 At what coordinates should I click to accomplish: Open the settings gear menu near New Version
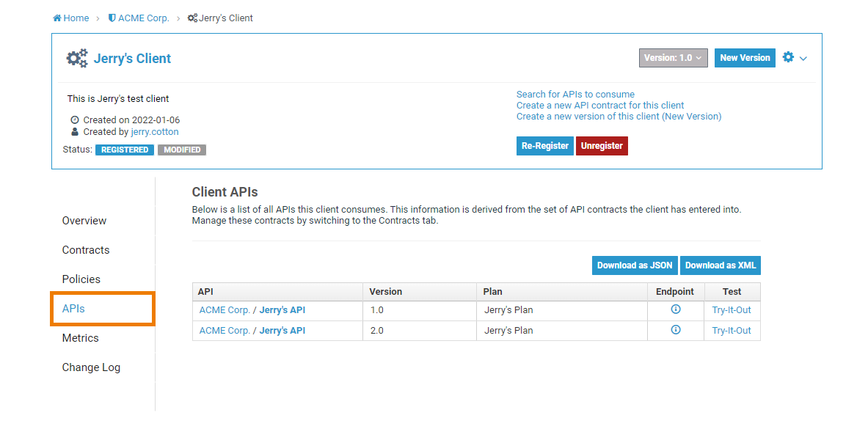pyautogui.click(x=794, y=58)
